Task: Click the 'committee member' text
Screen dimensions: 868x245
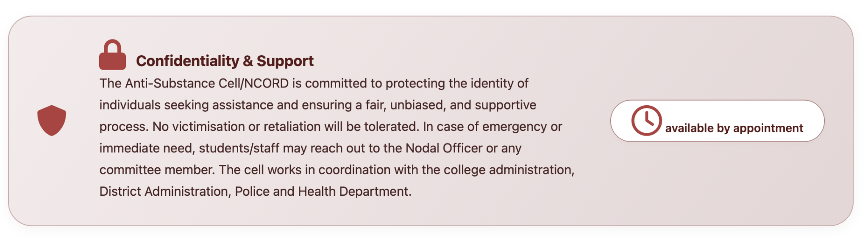Action: (157, 170)
